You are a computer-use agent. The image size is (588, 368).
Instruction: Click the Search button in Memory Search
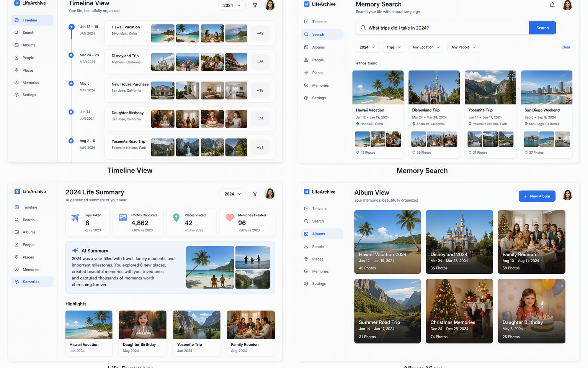click(542, 28)
